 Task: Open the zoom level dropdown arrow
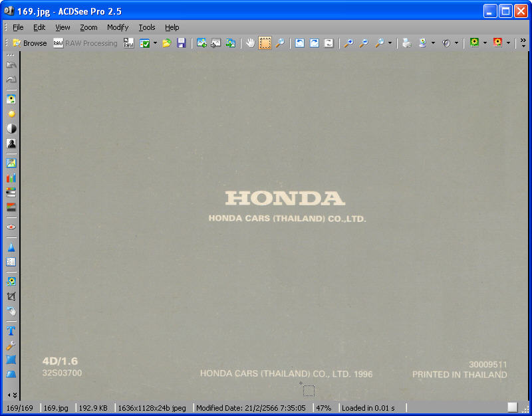(390, 43)
